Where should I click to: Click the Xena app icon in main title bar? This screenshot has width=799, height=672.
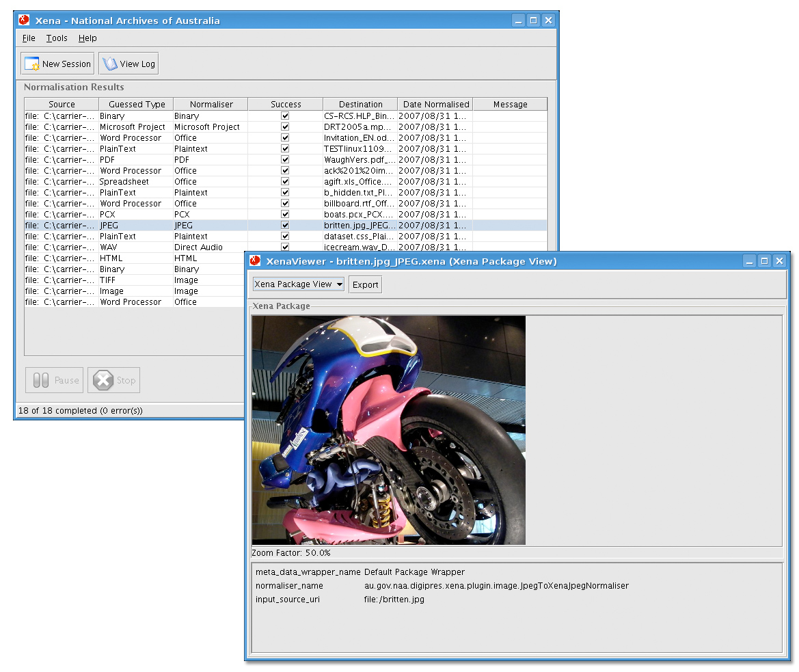point(25,21)
